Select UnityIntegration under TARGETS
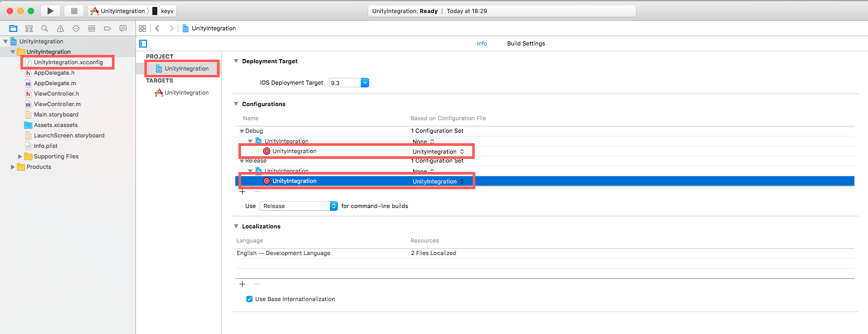The image size is (868, 334). (182, 93)
